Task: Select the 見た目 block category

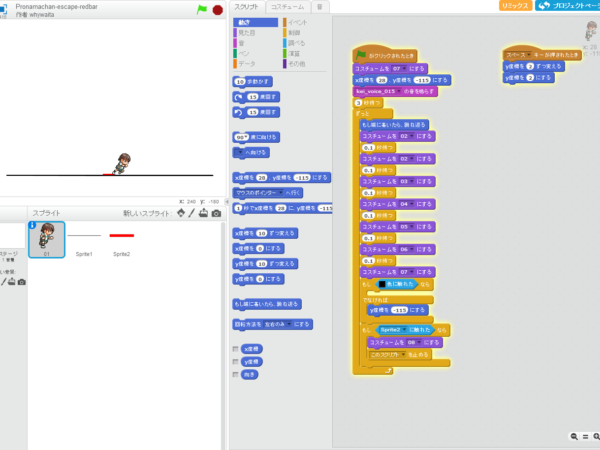Action: 246,33
